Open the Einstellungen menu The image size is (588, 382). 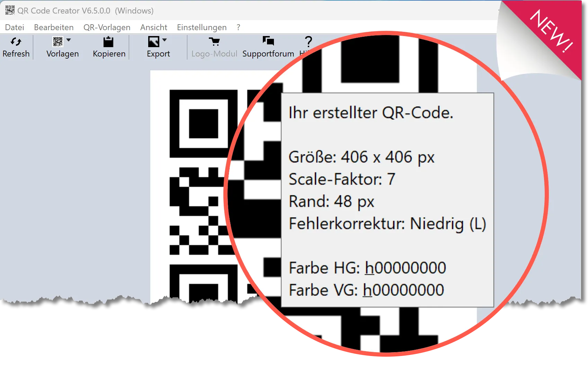[202, 27]
